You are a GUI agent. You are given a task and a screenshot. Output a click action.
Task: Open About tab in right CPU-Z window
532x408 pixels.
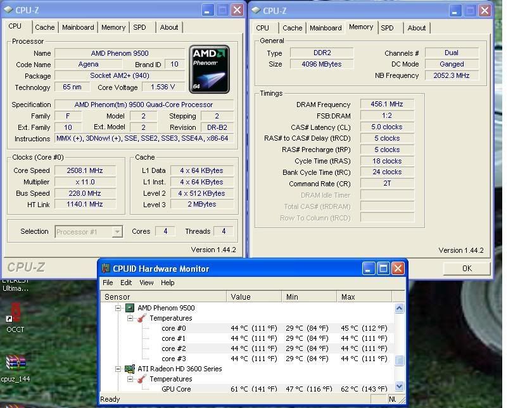tap(417, 28)
